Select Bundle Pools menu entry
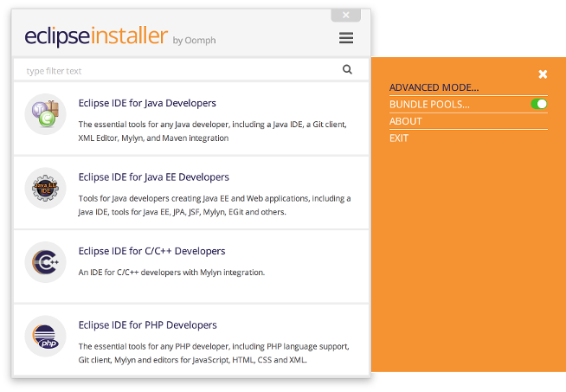Viewport: 566px width, 392px height. (429, 105)
